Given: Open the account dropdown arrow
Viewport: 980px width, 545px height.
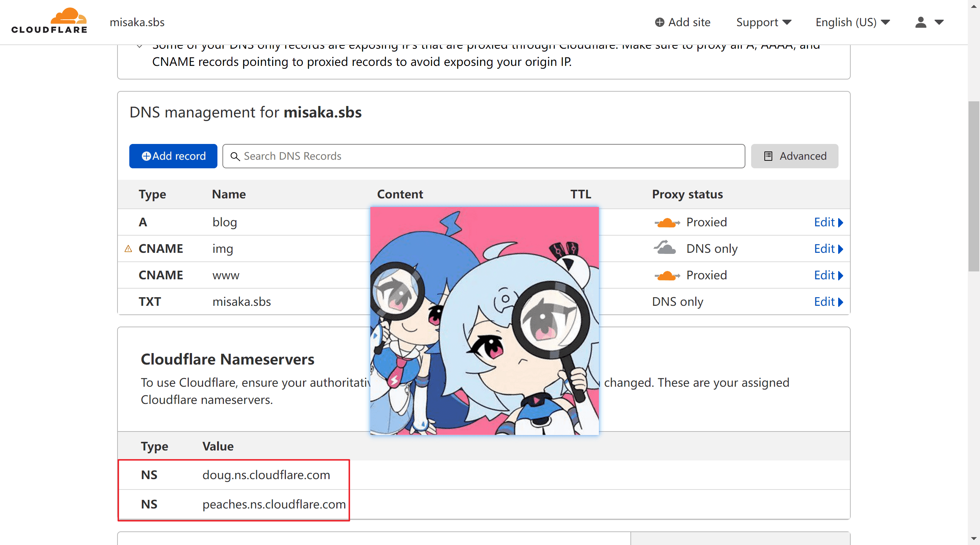Looking at the screenshot, I should pos(939,23).
